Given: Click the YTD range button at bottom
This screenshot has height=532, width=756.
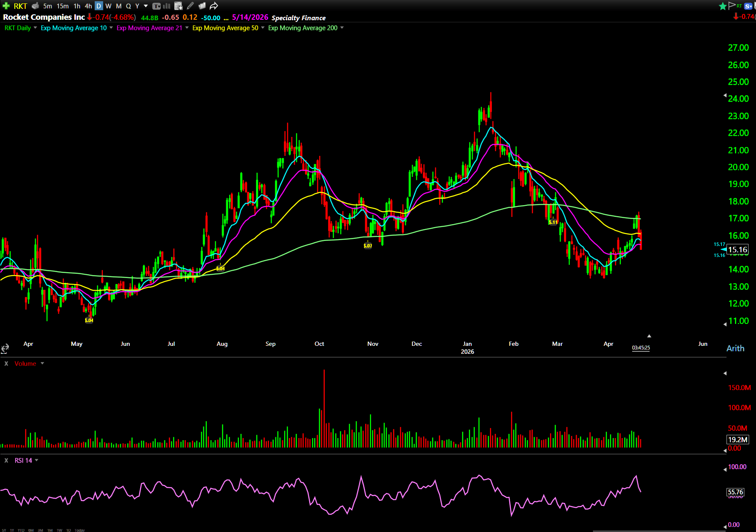Looking at the screenshot, I should pos(21,530).
